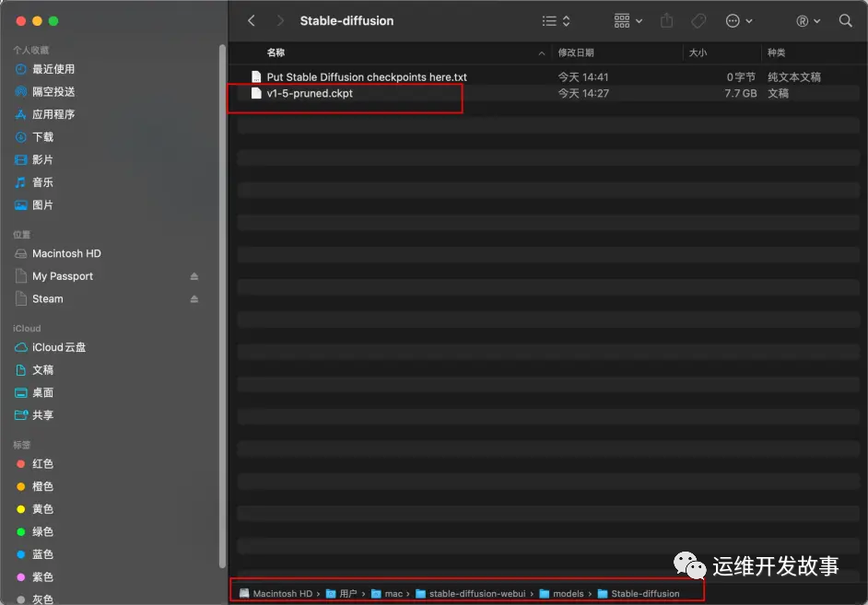This screenshot has height=605, width=868.
Task: Select the 蓝色 blue tag
Action: 42,554
